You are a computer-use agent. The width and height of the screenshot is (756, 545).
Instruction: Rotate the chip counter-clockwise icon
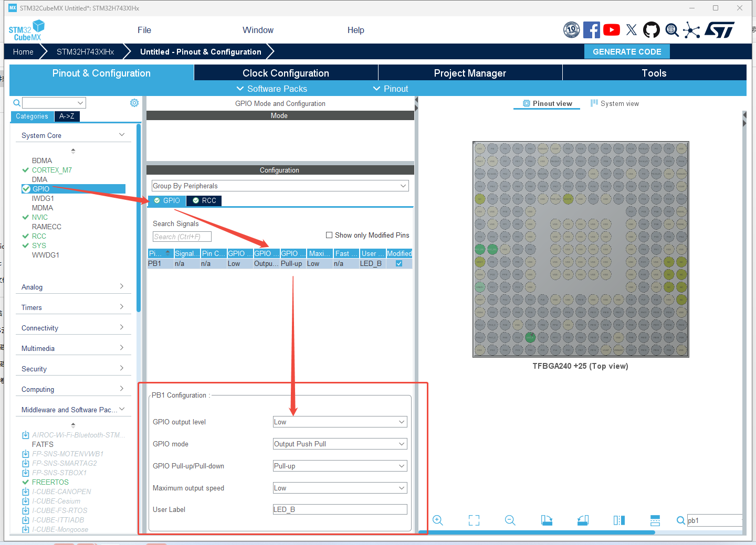583,520
